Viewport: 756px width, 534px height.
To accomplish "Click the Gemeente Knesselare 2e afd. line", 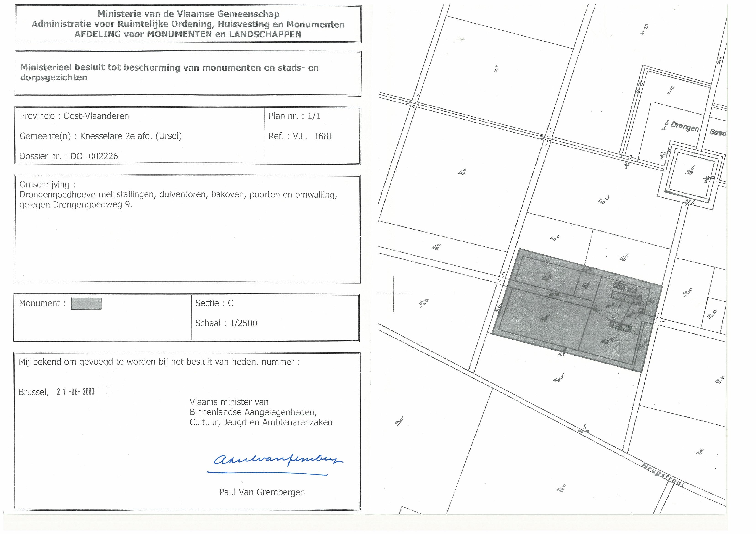I will click(100, 136).
